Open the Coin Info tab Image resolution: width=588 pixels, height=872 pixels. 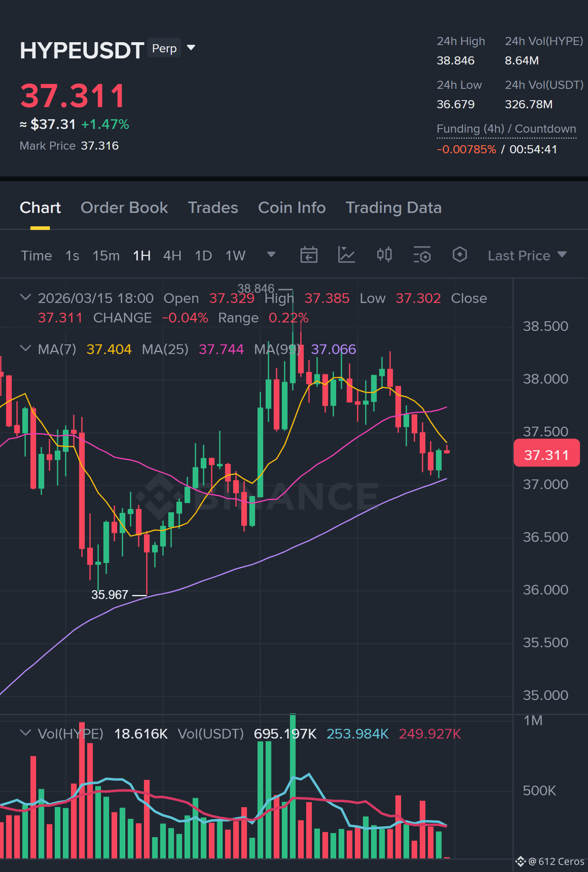[x=292, y=208]
